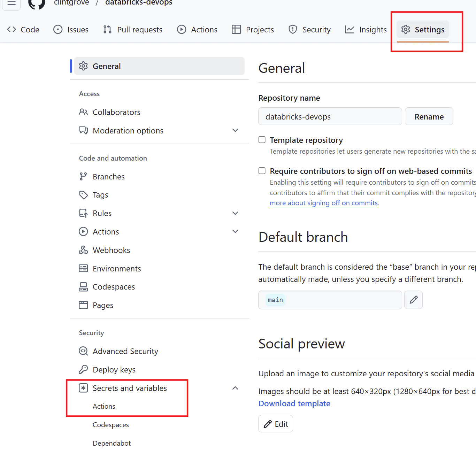The height and width of the screenshot is (454, 476).
Task: Expand the Moderation options chevron
Action: [235, 130]
